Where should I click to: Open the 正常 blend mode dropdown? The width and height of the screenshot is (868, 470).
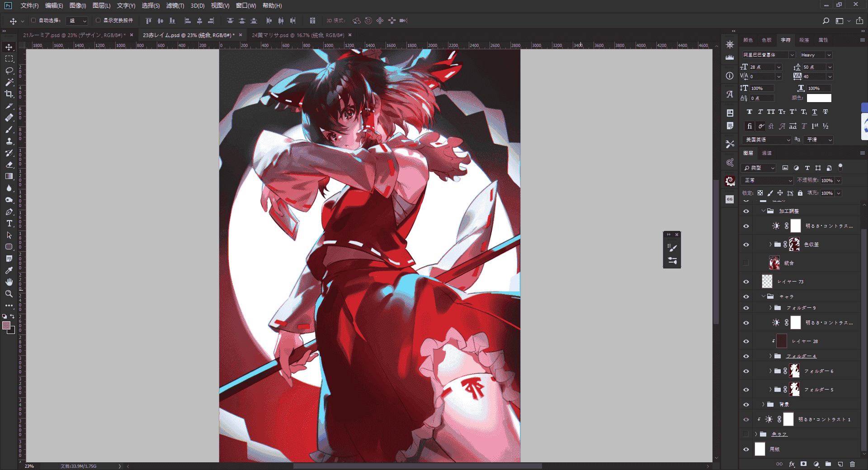coord(768,180)
